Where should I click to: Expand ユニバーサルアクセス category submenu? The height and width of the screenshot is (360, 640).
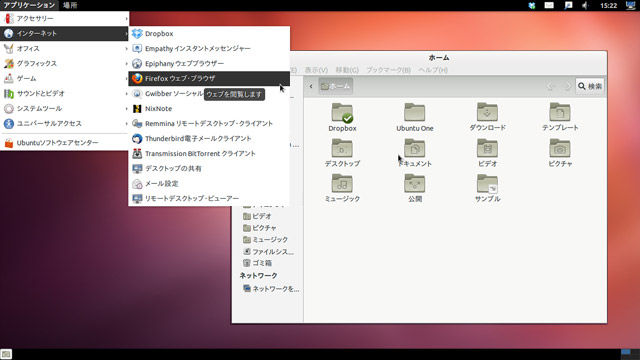click(64, 123)
